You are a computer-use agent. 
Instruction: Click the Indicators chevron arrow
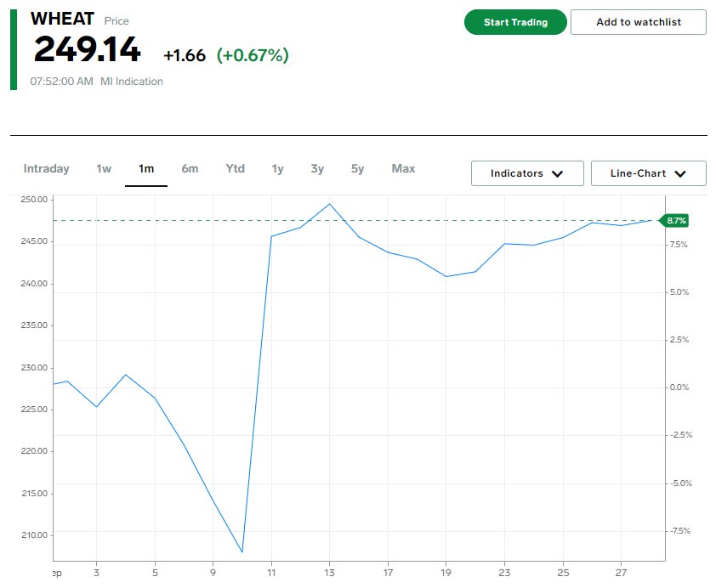point(558,173)
